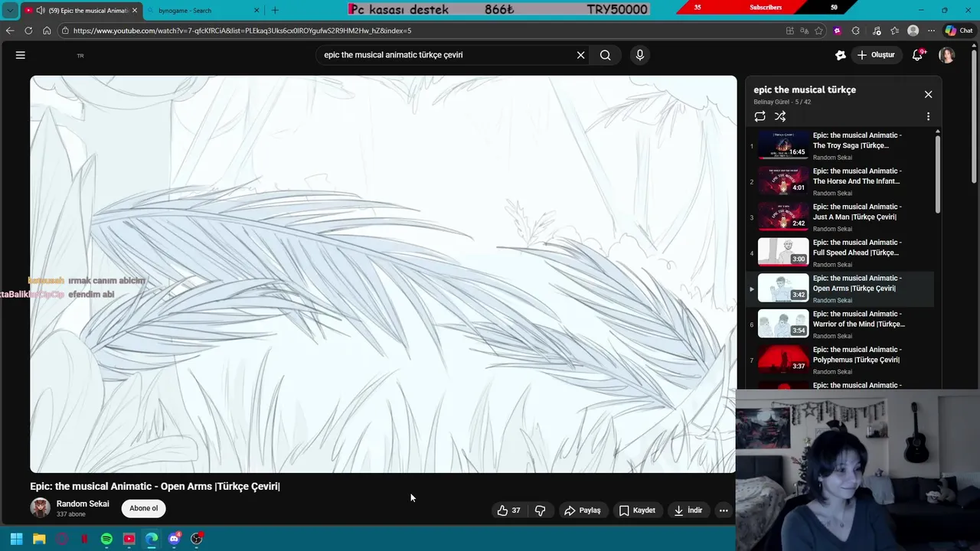Open File Explorer from the taskbar
Screen dimensions: 980x551
[39, 539]
